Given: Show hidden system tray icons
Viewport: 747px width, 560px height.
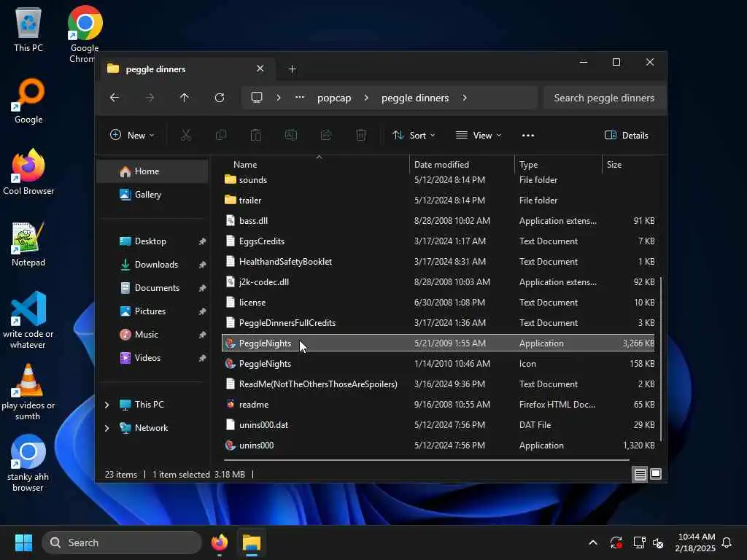Looking at the screenshot, I should 593,542.
